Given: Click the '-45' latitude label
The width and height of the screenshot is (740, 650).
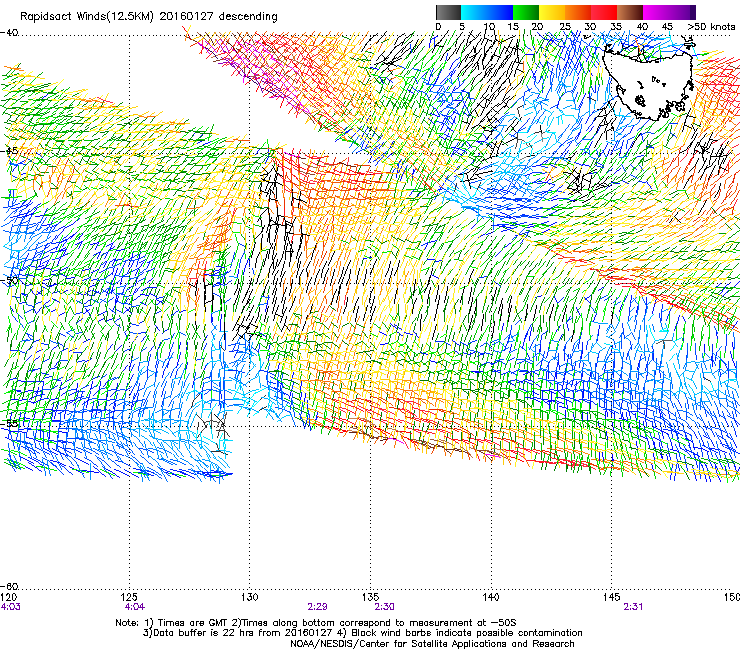Looking at the screenshot, I should (9, 151).
